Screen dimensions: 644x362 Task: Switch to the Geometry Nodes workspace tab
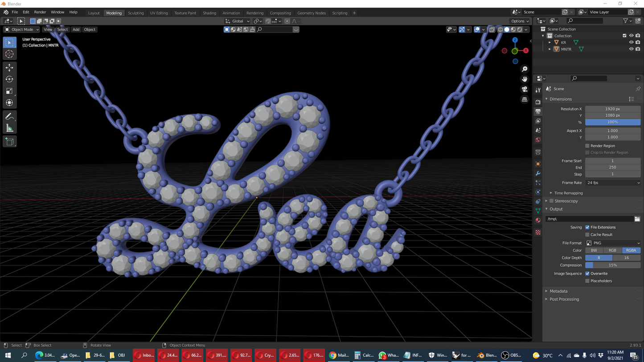point(312,13)
